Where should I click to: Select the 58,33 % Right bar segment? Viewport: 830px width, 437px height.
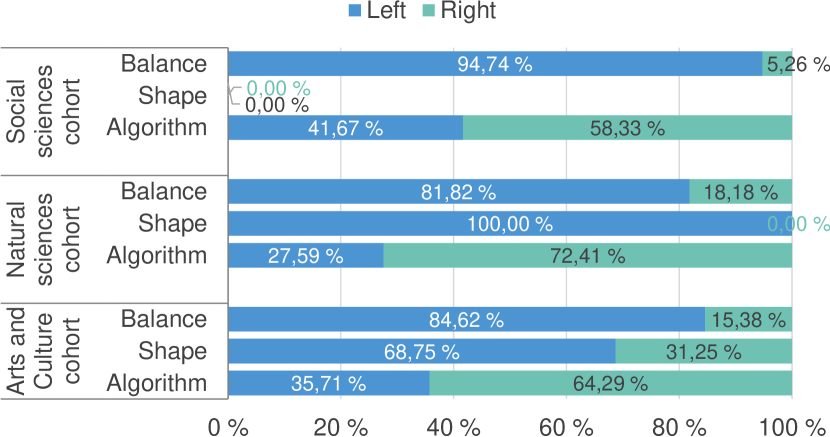click(x=627, y=128)
